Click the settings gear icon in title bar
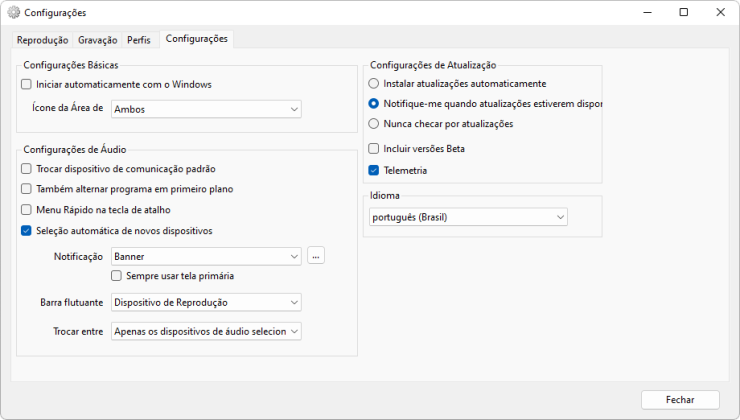The width and height of the screenshot is (740, 420). (13, 13)
